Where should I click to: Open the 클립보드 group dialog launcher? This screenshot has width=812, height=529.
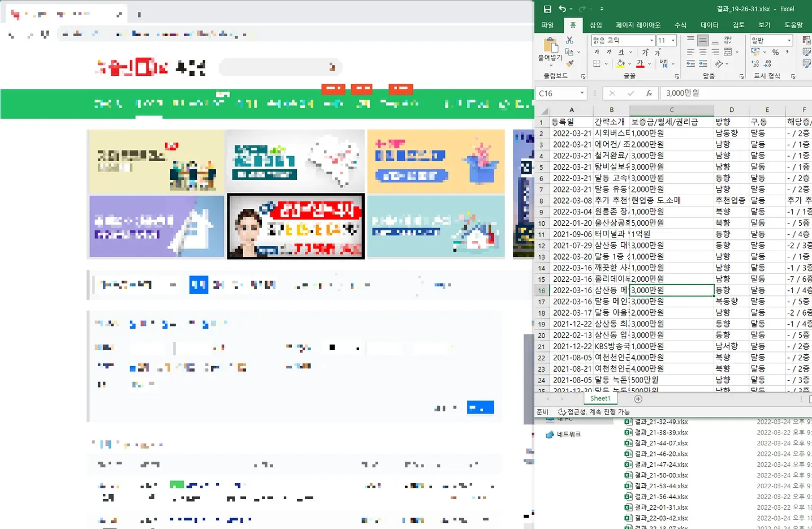click(583, 76)
